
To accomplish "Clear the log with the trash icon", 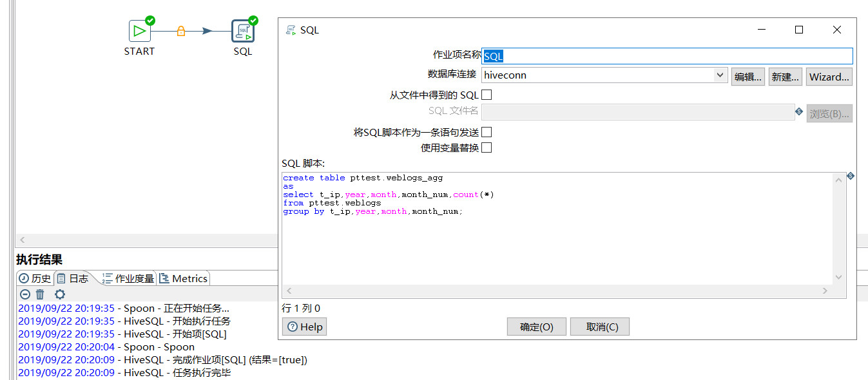I will coord(40,294).
